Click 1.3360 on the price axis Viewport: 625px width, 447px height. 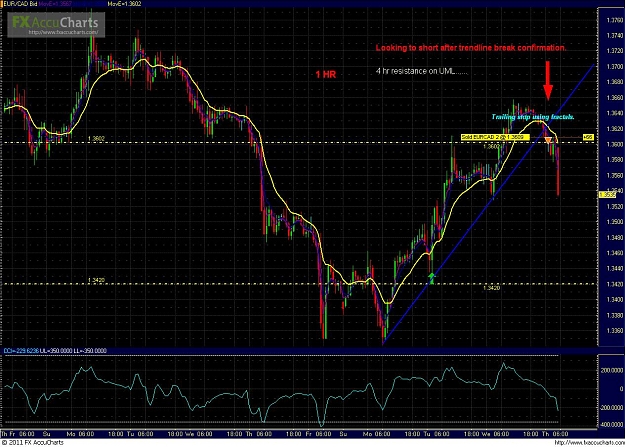tap(614, 331)
